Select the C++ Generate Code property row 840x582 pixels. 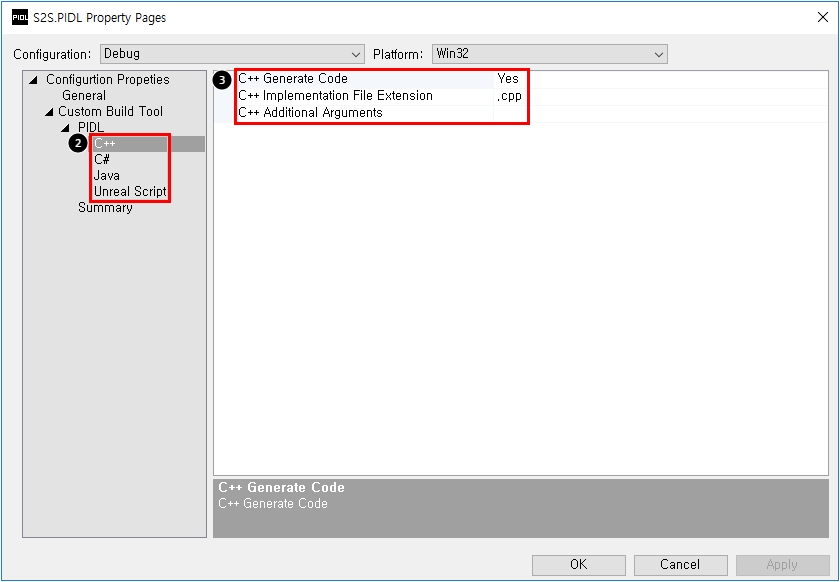point(293,79)
